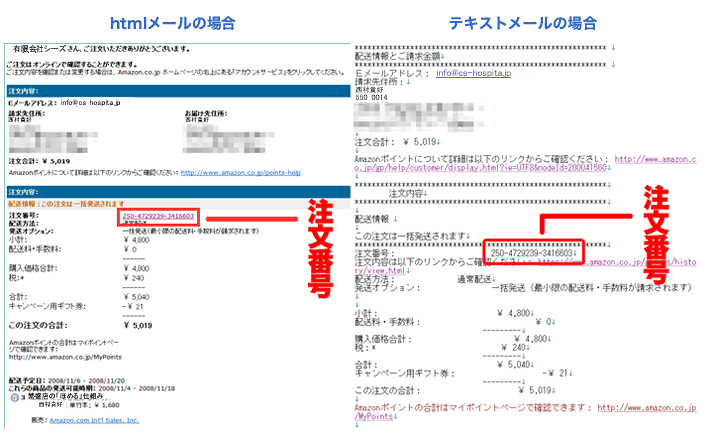Viewport: 709px width, 446px height.
Task: Click the 購入価格合計 amount ¥ 4,800 in html mail
Action: coord(136,268)
